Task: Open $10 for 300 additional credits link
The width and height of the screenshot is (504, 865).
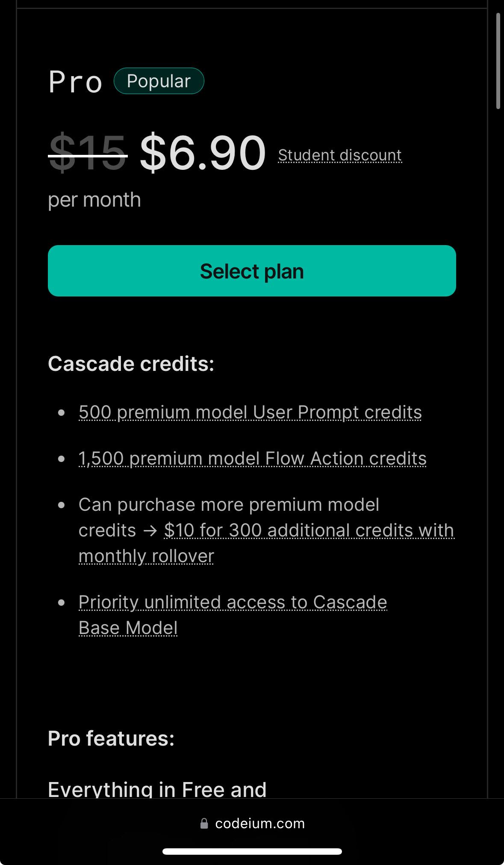Action: (309, 530)
